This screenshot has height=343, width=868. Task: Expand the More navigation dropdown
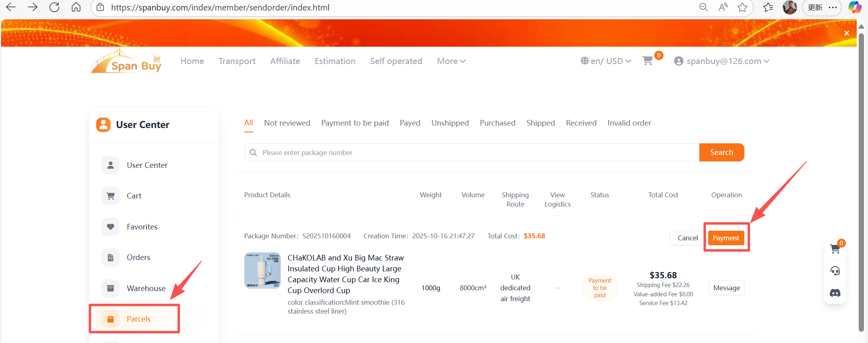(x=451, y=61)
